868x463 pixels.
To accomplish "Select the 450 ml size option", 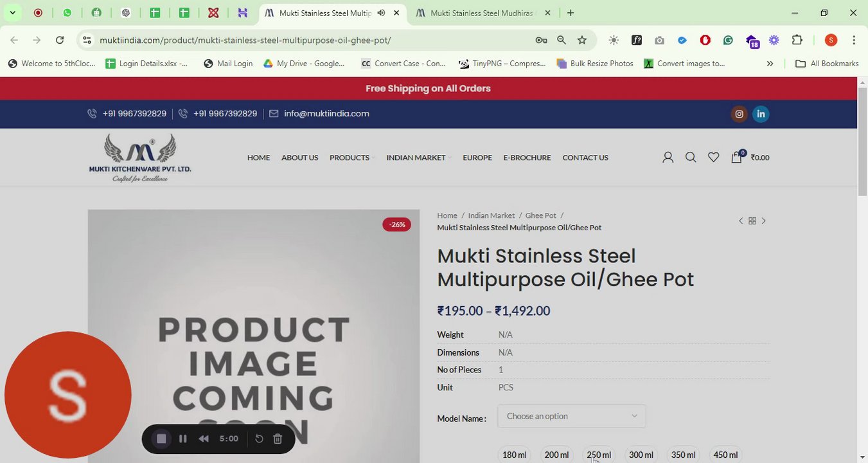I will 725,455.
